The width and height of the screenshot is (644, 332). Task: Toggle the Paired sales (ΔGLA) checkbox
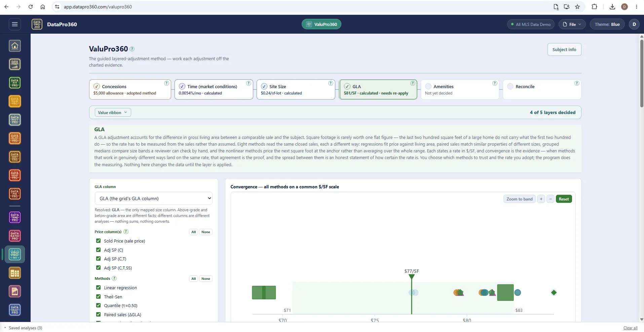[98, 315]
